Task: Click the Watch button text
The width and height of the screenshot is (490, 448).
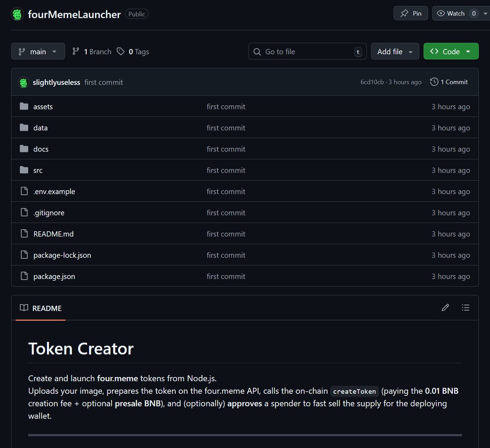Action: (x=456, y=13)
